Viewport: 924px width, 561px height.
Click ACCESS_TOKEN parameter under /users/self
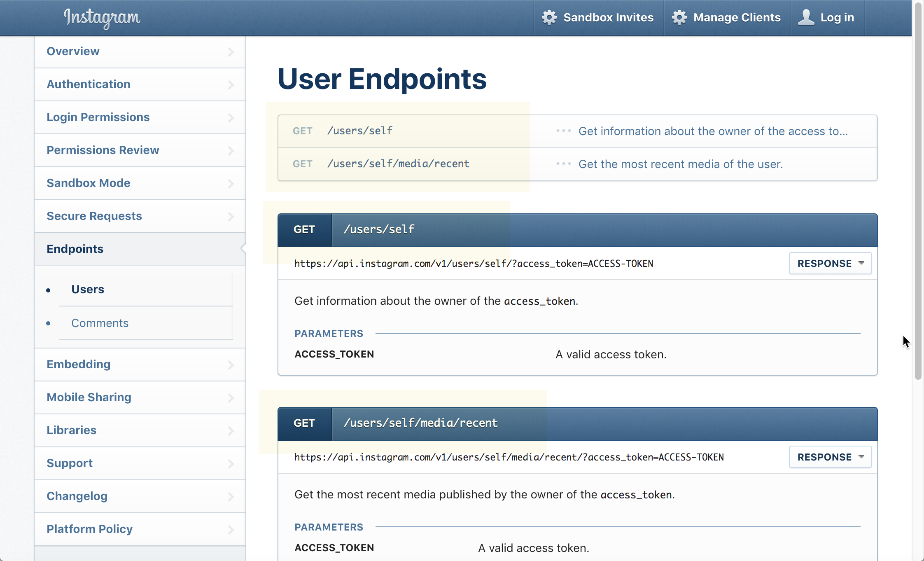(x=334, y=354)
